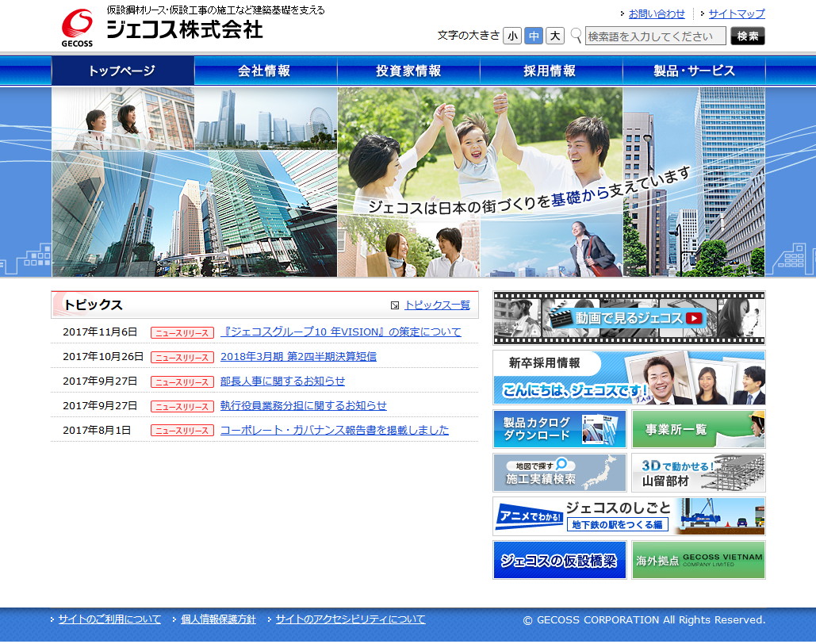Open the 製品・サービス menu

tap(694, 71)
